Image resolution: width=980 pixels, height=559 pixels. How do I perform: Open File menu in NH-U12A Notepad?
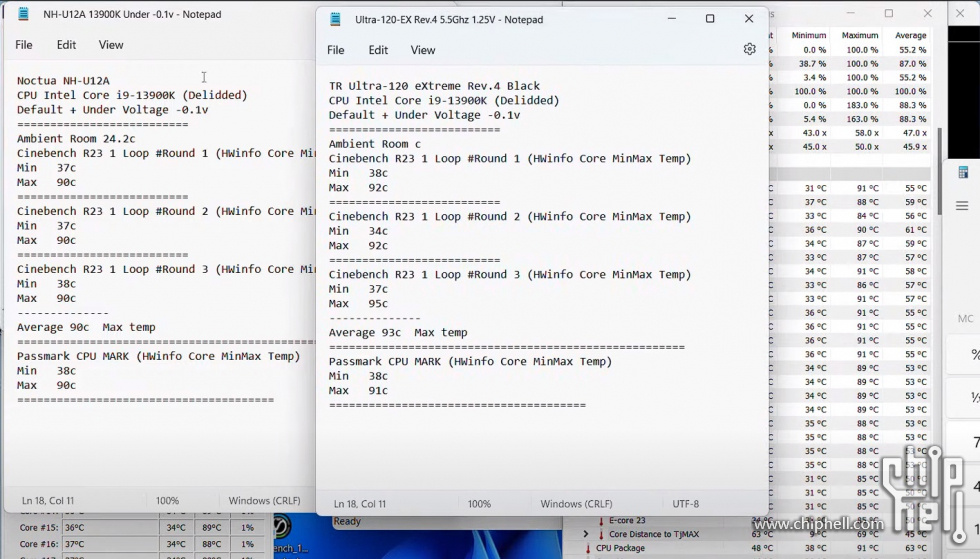24,44
